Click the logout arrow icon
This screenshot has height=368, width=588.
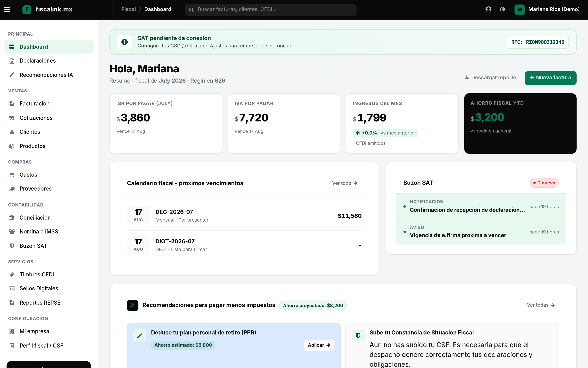(503, 9)
